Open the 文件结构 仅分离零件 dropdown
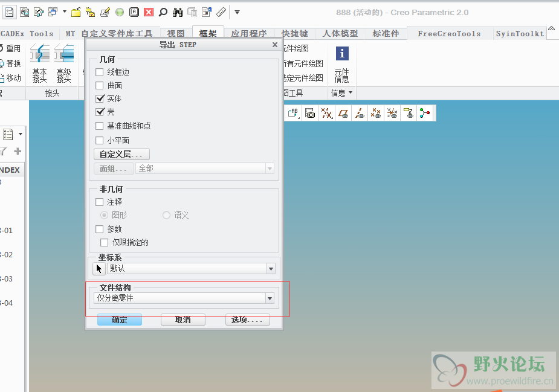Image resolution: width=559 pixels, height=392 pixels. click(270, 298)
